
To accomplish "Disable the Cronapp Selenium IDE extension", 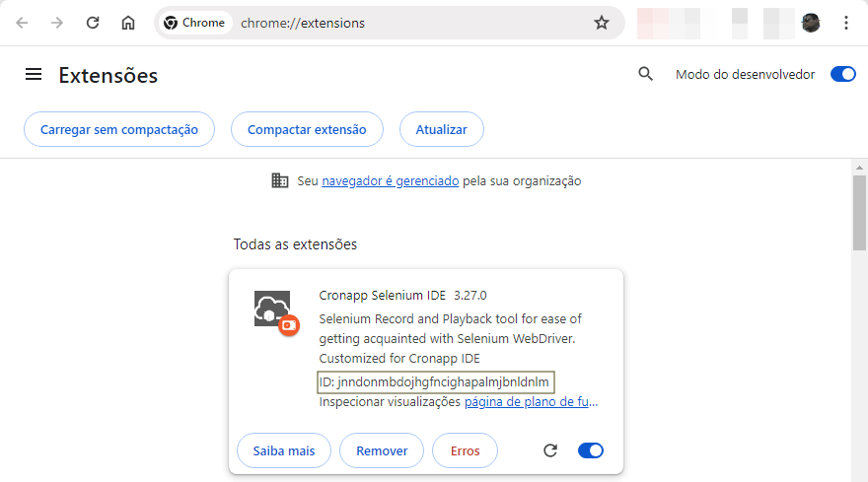I will (591, 450).
